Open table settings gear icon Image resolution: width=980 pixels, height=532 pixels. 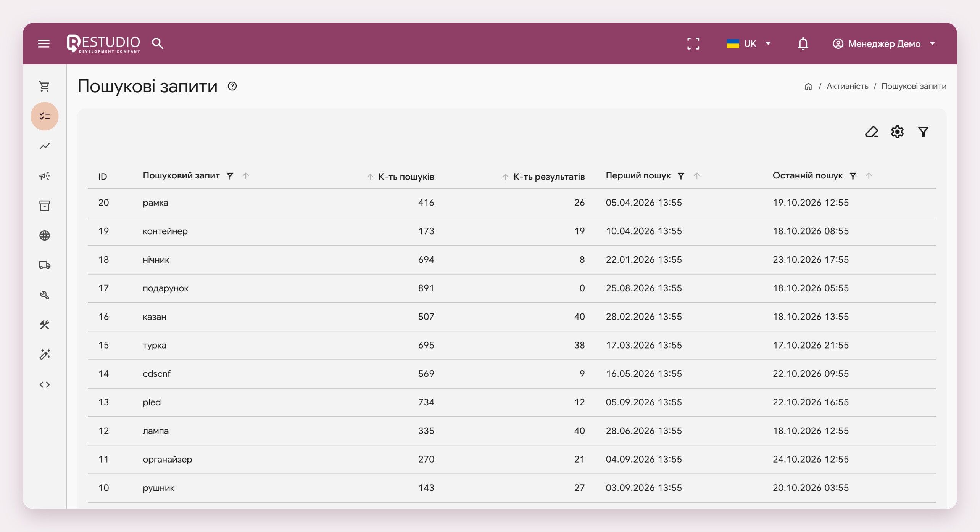pyautogui.click(x=897, y=132)
